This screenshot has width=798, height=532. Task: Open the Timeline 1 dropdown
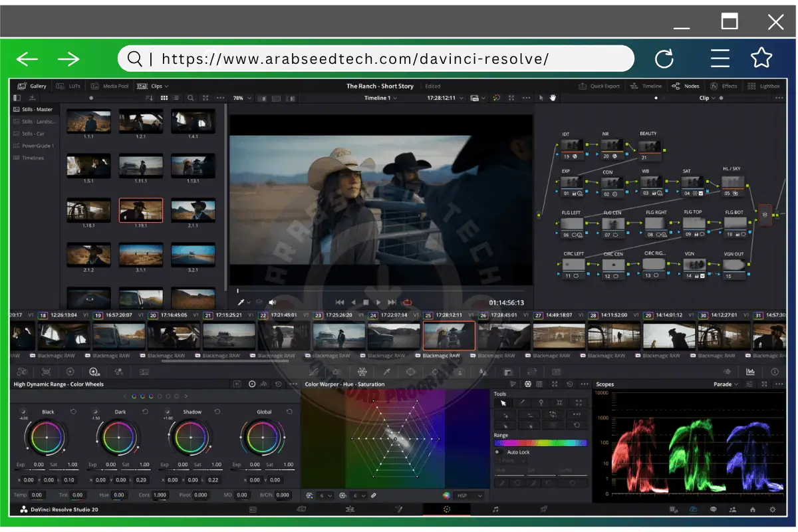381,98
